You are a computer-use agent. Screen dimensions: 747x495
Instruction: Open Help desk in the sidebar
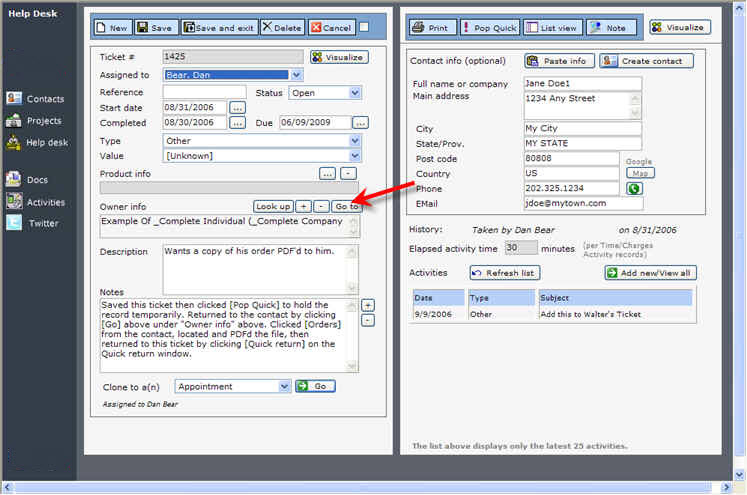(x=37, y=142)
